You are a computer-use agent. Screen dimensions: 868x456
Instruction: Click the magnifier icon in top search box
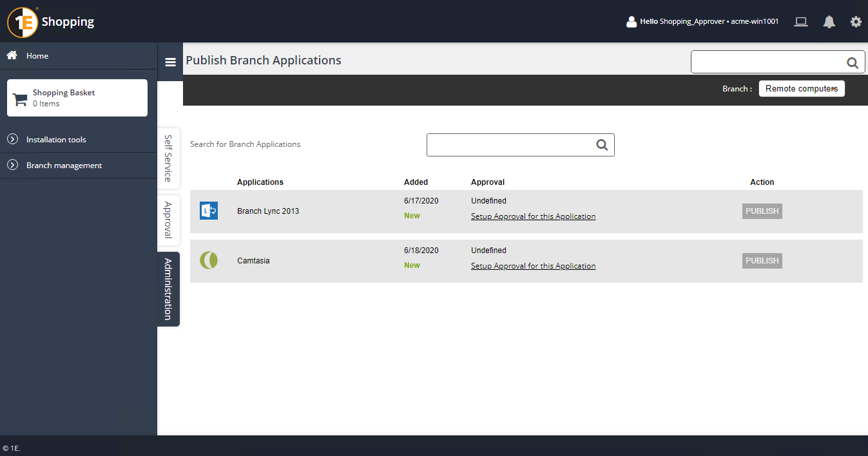[852, 62]
